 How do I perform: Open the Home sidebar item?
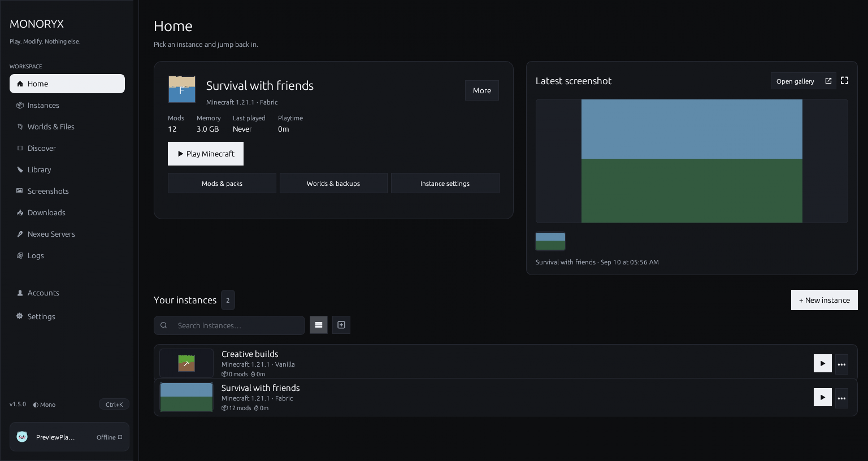(67, 84)
